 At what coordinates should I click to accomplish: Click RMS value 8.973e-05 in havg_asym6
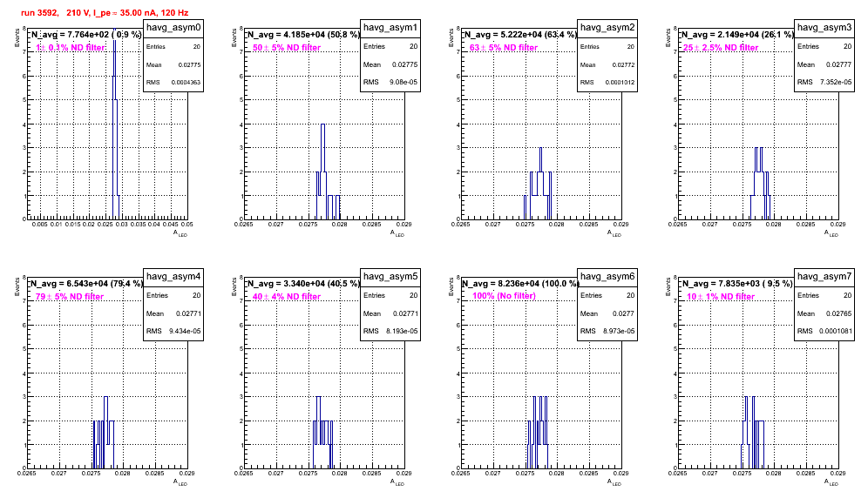click(619, 331)
